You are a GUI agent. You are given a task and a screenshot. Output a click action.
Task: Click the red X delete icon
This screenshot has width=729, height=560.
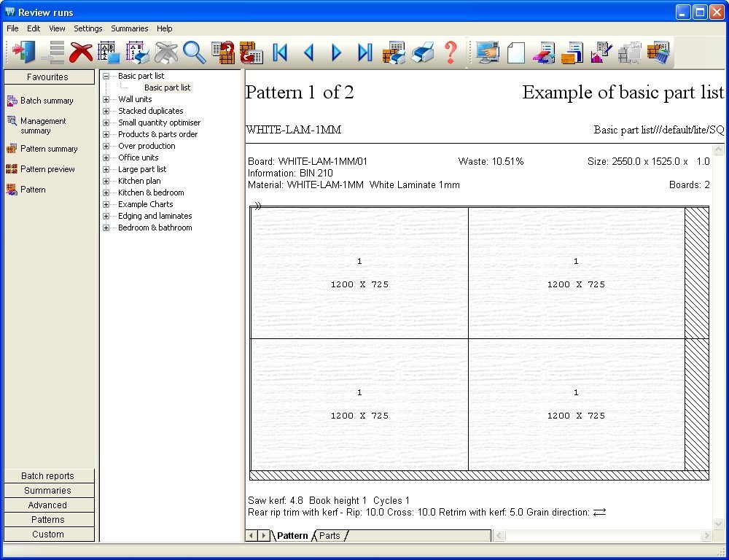[81, 52]
